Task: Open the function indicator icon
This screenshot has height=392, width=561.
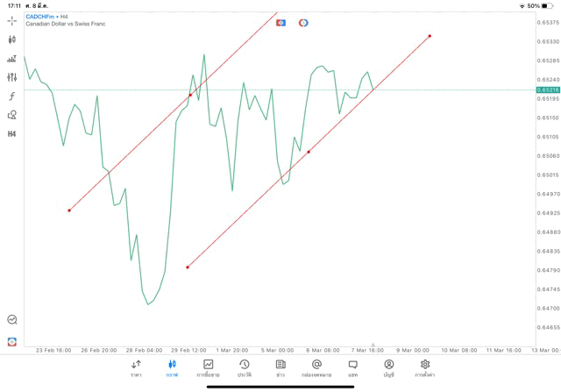Action: click(11, 96)
